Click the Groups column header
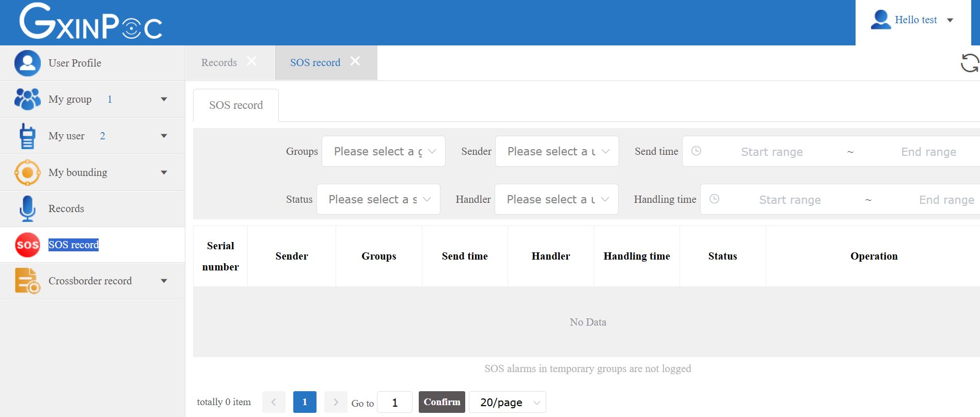This screenshot has height=417, width=980. (379, 256)
